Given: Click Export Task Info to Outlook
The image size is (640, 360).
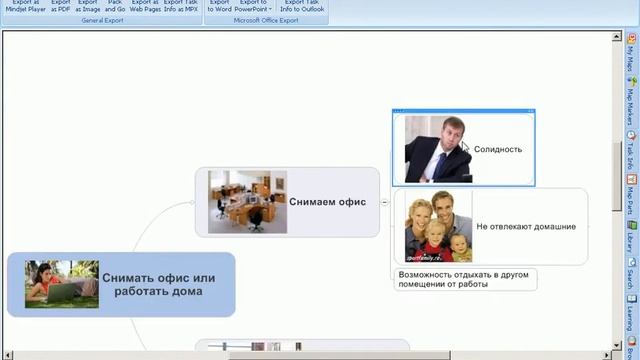Looking at the screenshot, I should 302,6.
